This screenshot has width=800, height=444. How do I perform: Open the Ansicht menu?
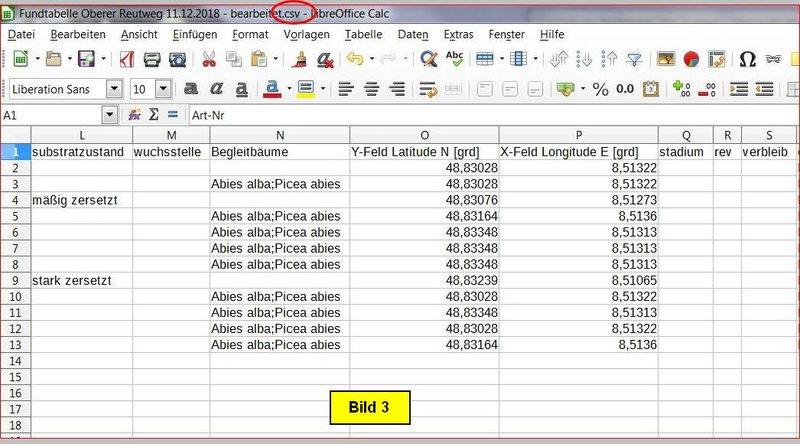point(139,34)
